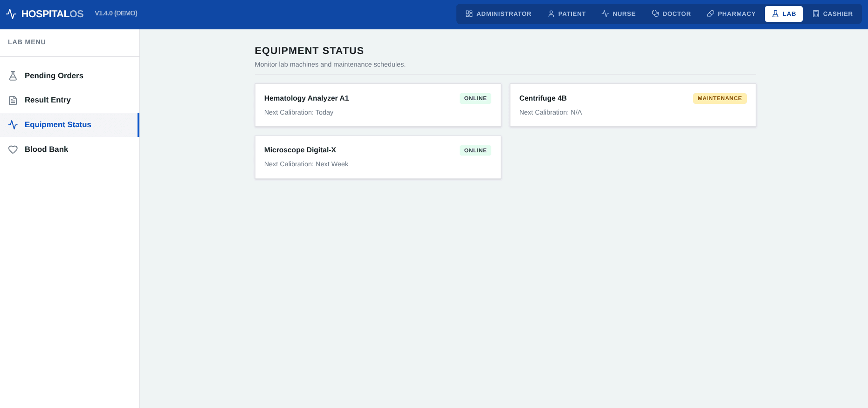
Task: Select the Equipment Status menu item
Action: click(69, 125)
